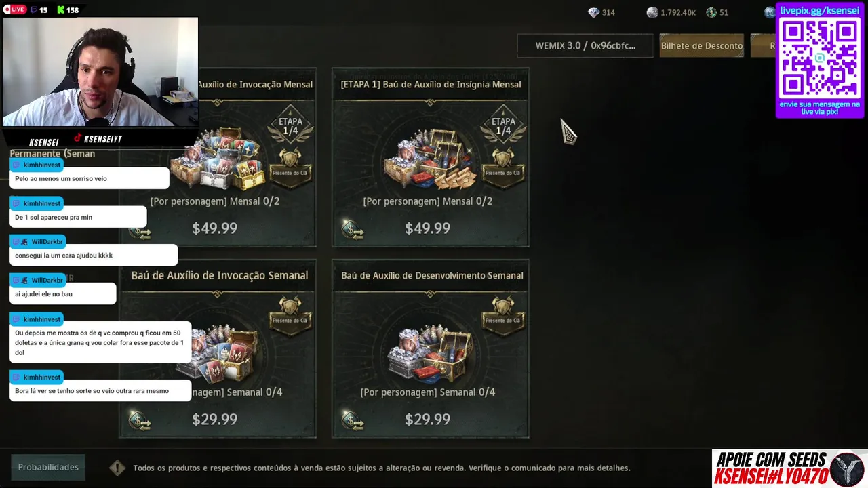Click the TikTok icon next to KSENSEIYT
868x488 pixels.
point(78,138)
